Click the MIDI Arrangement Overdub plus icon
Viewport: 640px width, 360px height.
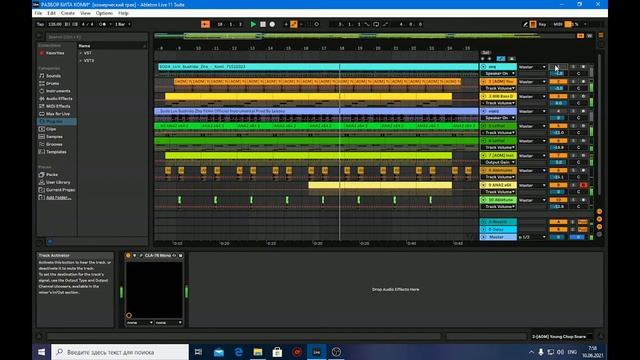coord(286,24)
